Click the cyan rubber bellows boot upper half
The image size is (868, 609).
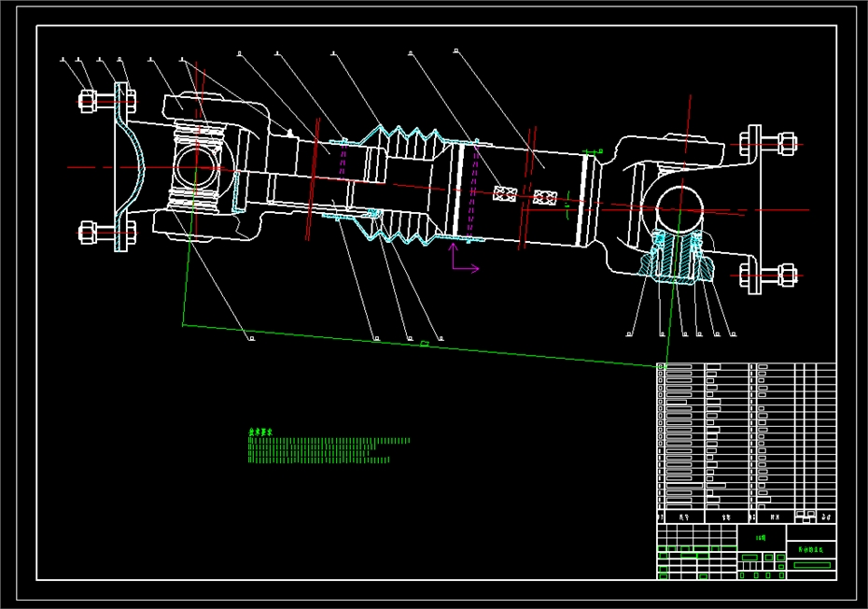400,137
